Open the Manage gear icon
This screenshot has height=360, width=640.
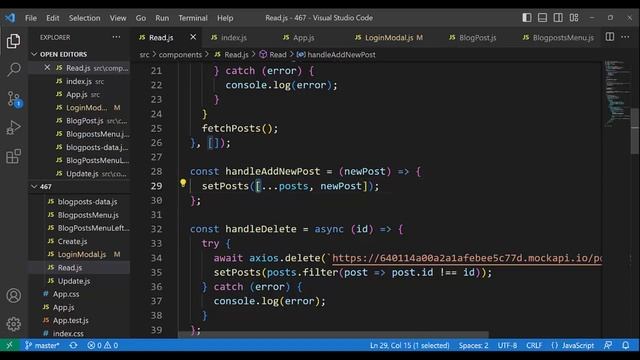coord(13,324)
